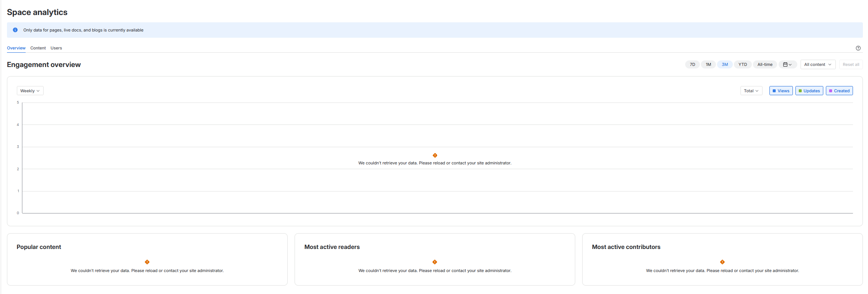Click the info icon in the banner
868x294 pixels.
click(x=15, y=30)
